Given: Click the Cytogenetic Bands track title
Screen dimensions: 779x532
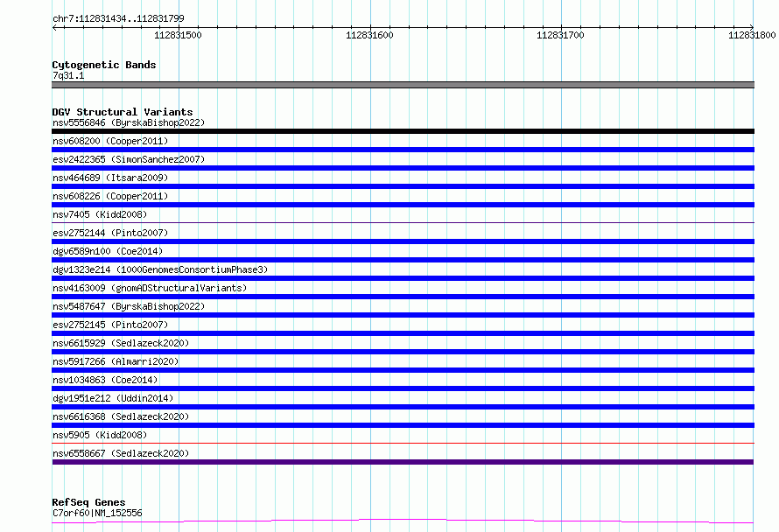Looking at the screenshot, I should click(104, 65).
